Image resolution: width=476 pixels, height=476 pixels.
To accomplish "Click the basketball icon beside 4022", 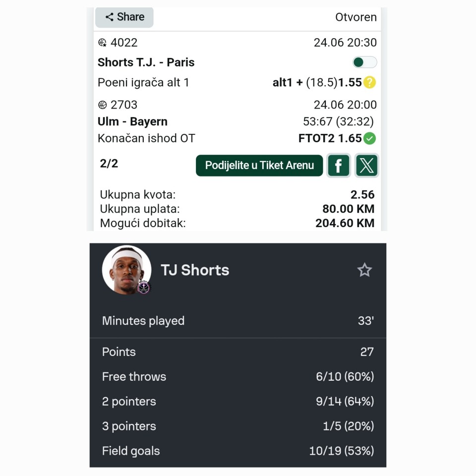I will pos(103,43).
